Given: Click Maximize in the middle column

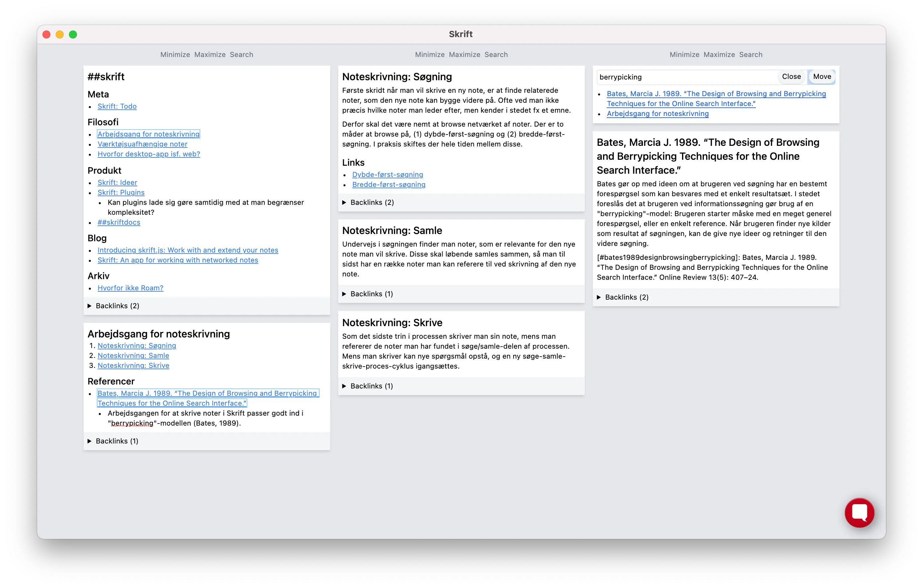Looking at the screenshot, I should pyautogui.click(x=464, y=54).
